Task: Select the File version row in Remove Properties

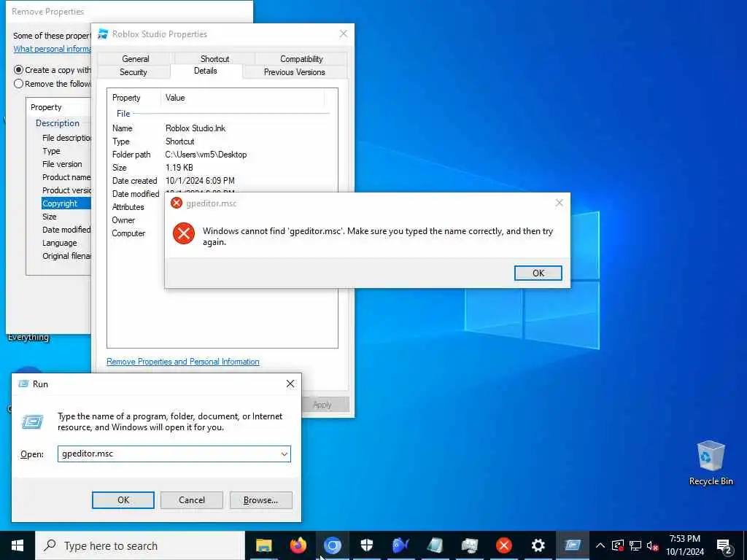Action: coord(62,164)
